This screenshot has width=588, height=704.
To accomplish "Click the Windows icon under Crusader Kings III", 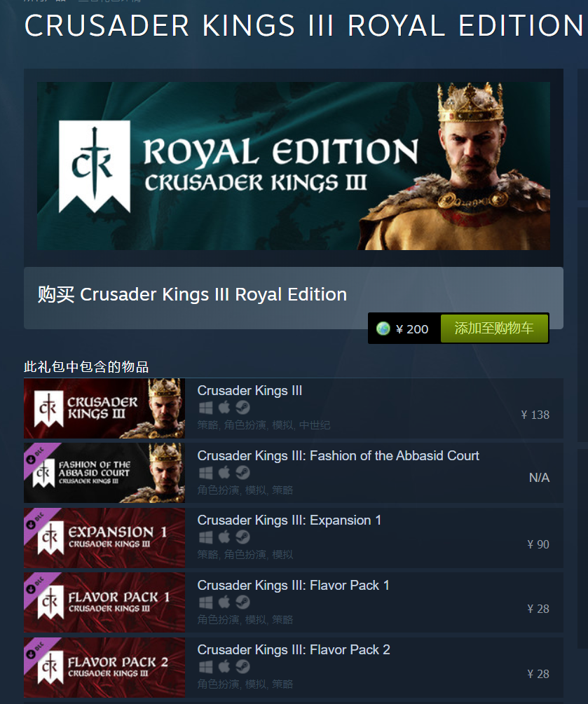I will [x=206, y=408].
